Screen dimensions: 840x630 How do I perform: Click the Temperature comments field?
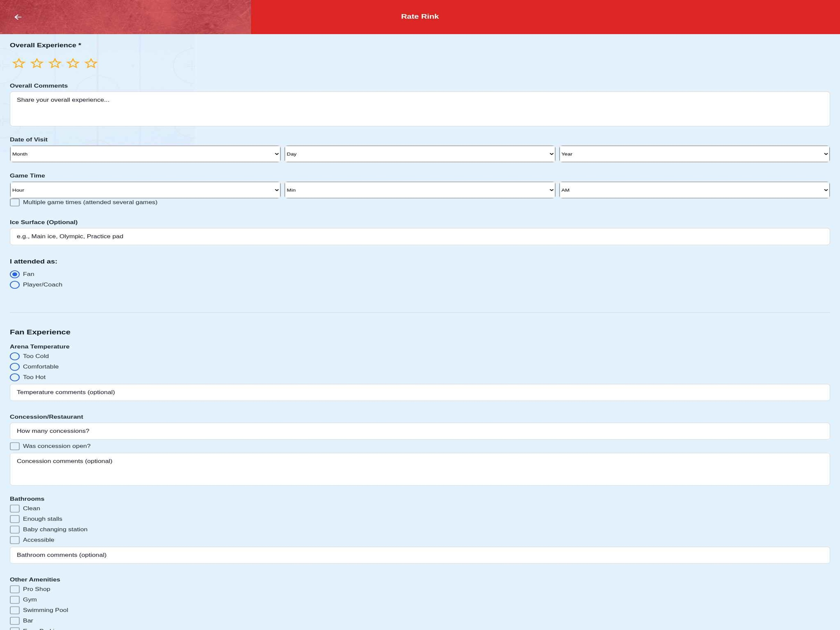(420, 392)
